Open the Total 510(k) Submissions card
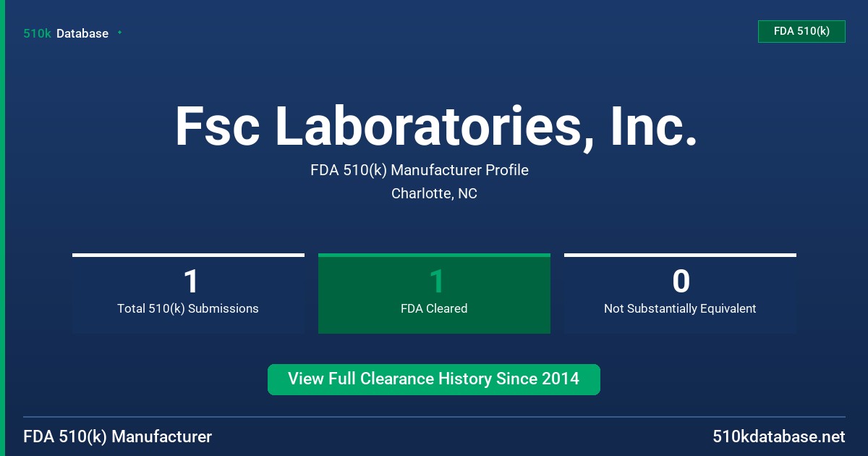This screenshot has width=868, height=456. (x=188, y=293)
